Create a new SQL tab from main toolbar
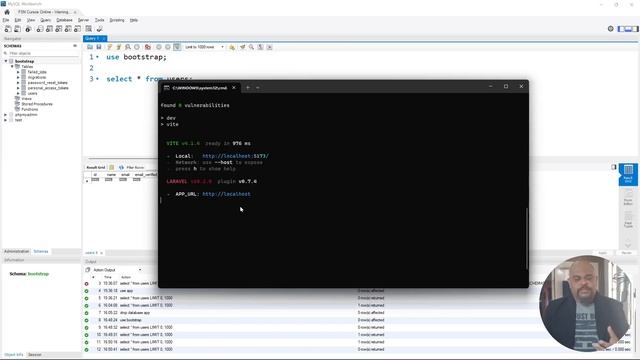 (8, 29)
